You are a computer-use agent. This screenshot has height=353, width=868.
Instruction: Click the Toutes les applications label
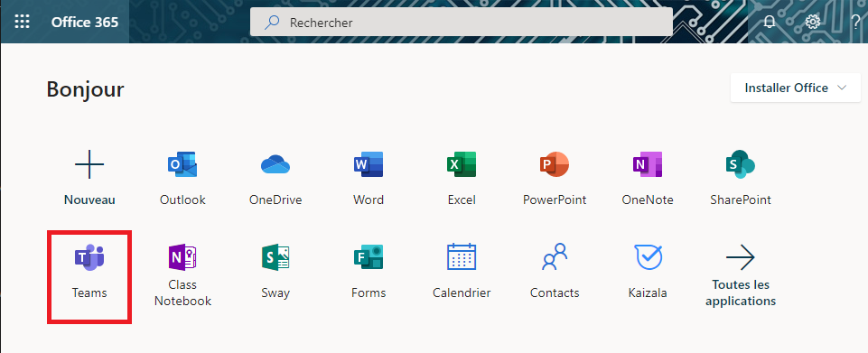[x=740, y=293]
